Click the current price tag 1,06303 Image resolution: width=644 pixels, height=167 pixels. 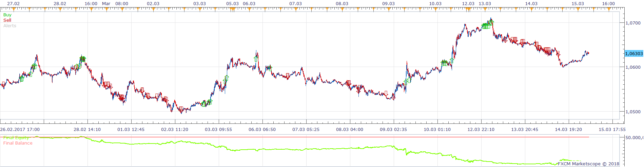[x=634, y=54]
